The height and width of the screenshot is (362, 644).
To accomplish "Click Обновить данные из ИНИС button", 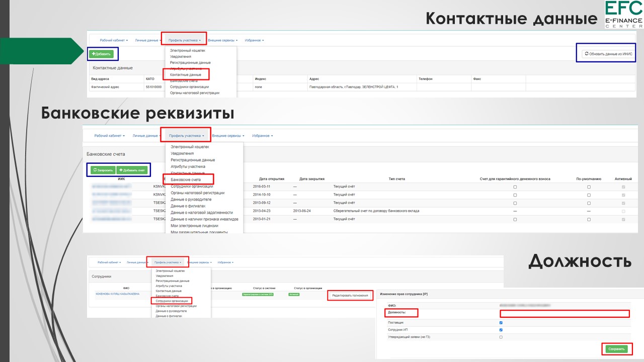I will pyautogui.click(x=609, y=53).
